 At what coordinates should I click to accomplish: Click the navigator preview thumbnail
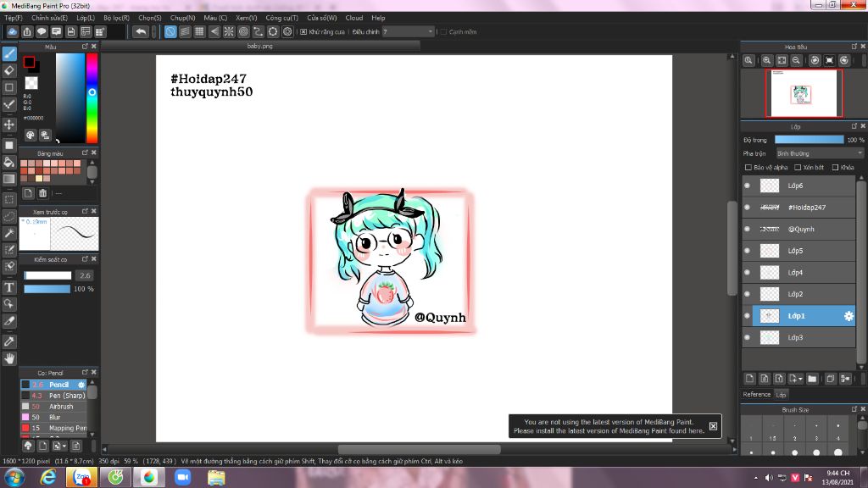[x=804, y=93]
